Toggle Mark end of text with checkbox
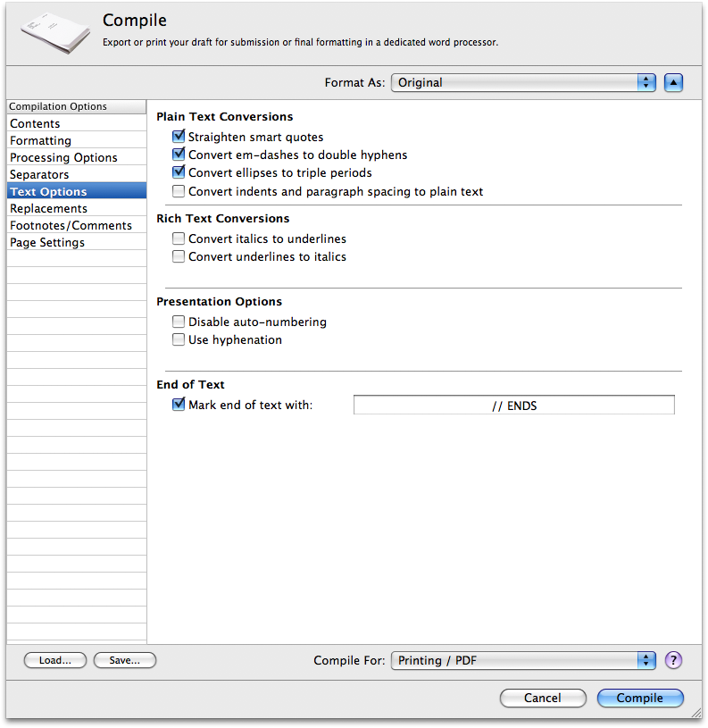708x728 pixels. click(179, 406)
